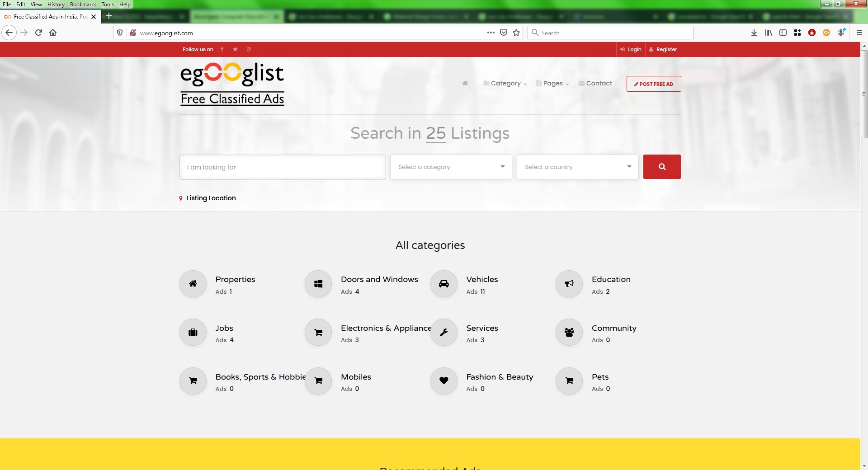Open the Library bookshelf icon
The height and width of the screenshot is (470, 868).
pyautogui.click(x=769, y=33)
